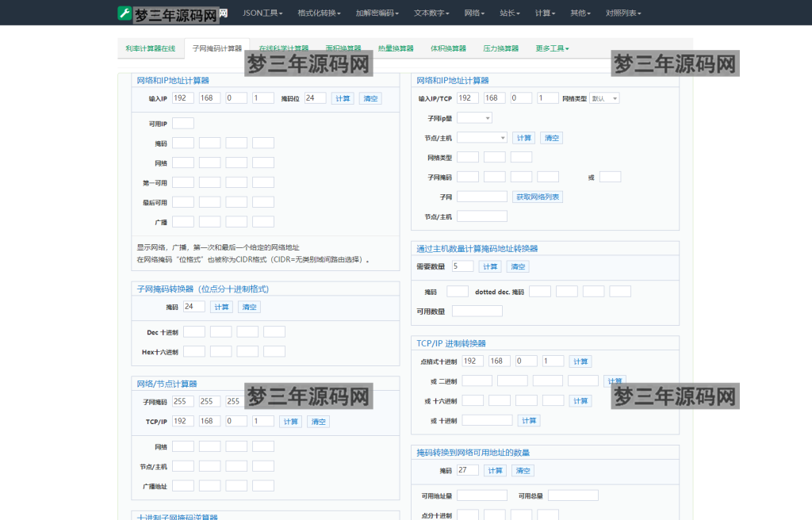Click the 网络/节点计算器 heading
Screen dimensions: 812x520
pos(167,384)
